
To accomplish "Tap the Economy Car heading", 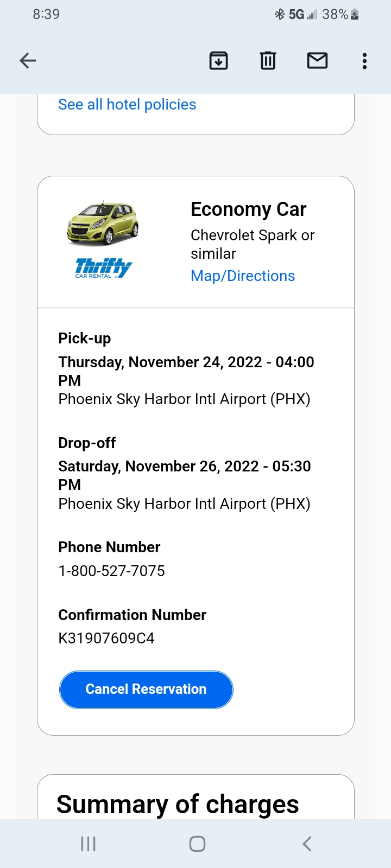I will pos(248,209).
